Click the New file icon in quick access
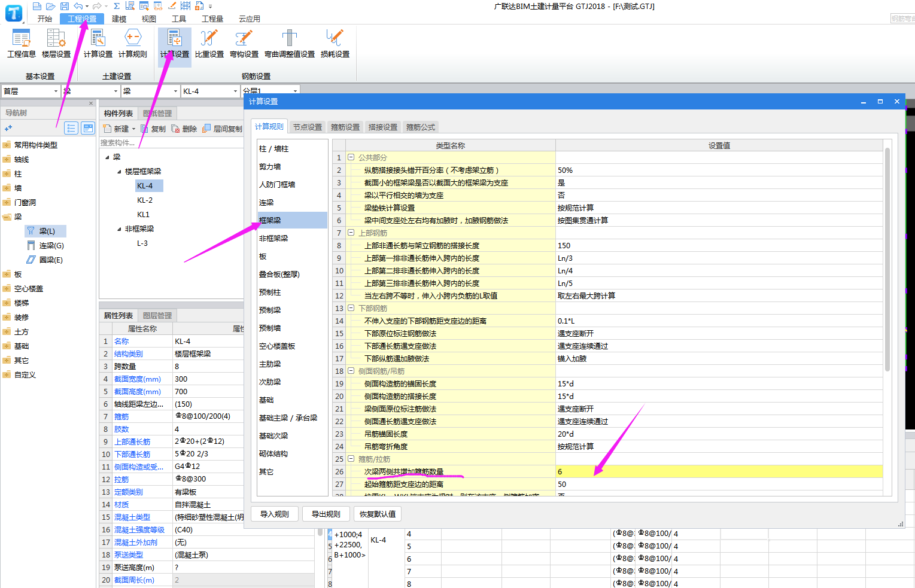The width and height of the screenshot is (915, 588). click(37, 6)
